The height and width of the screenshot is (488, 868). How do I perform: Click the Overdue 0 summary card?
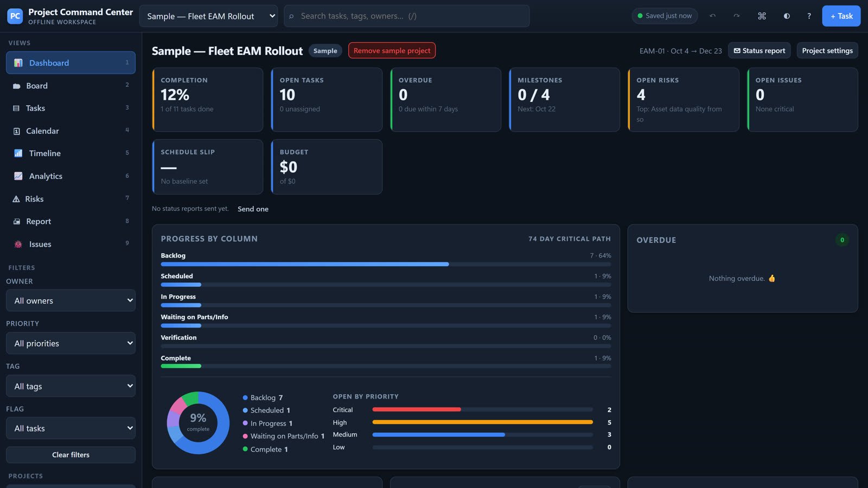pos(445,100)
